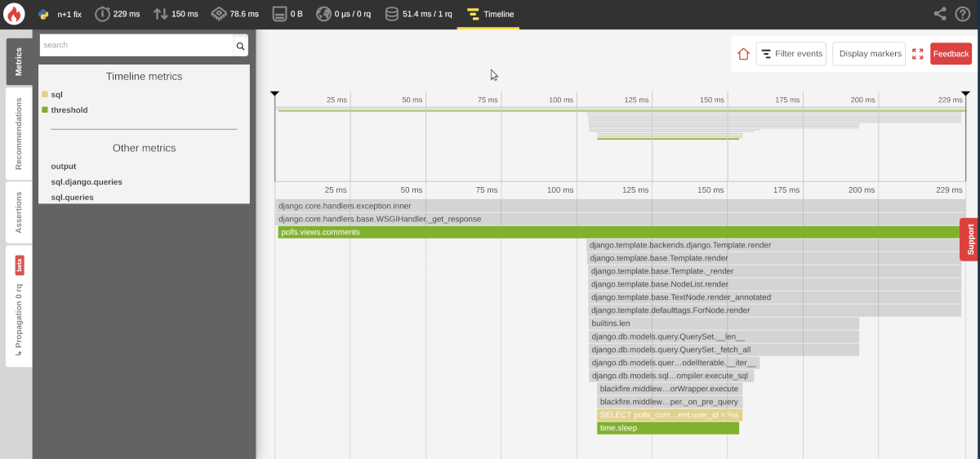Click the search magnifier icon
Viewport: 980px width, 459px height.
click(x=241, y=46)
